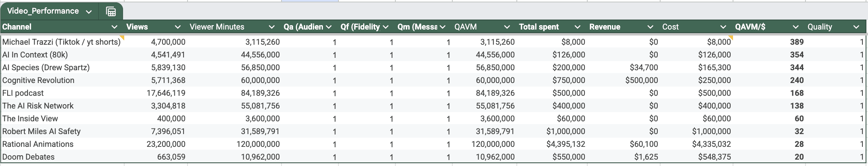
Task: Open the Views column filter dropdown
Action: tap(178, 27)
